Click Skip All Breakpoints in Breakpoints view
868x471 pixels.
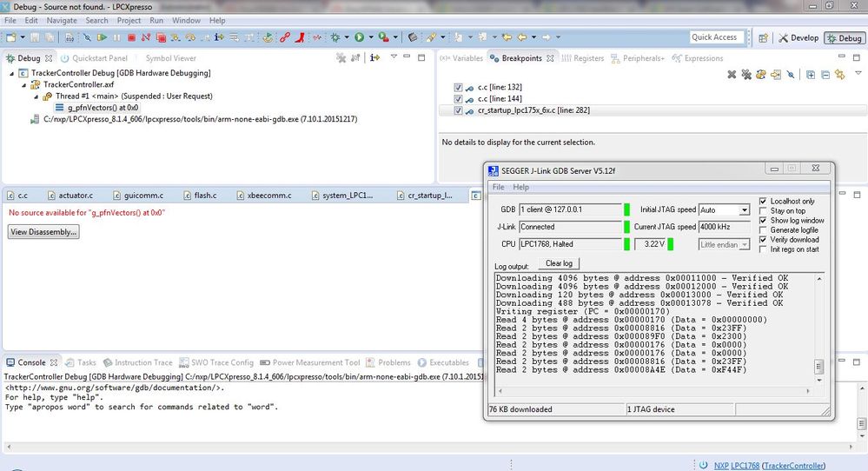pyautogui.click(x=791, y=74)
